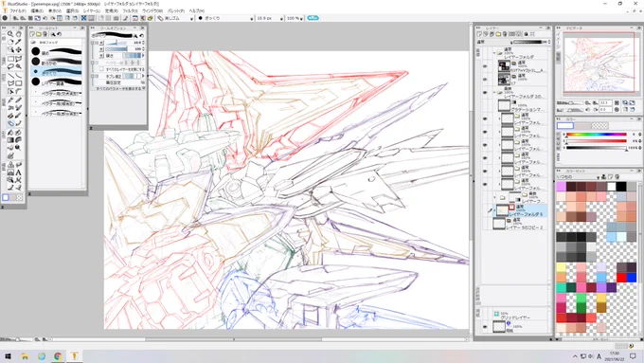
Task: Open the 編集 menu
Action: click(37, 10)
